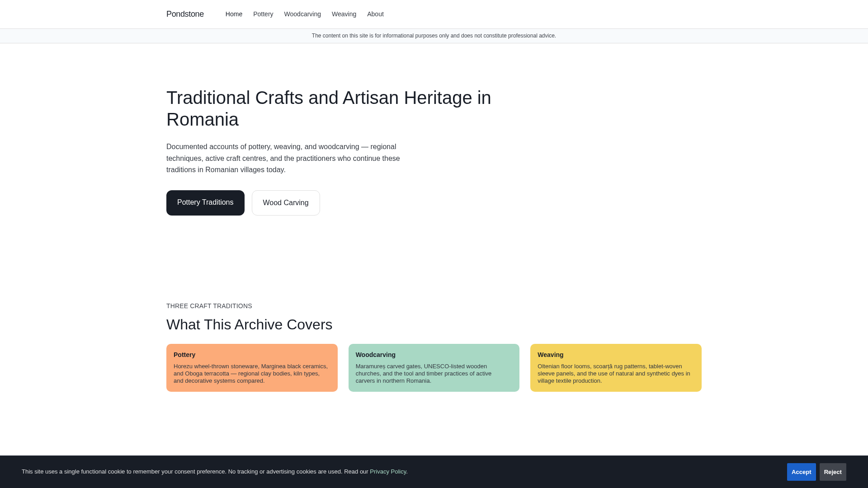The width and height of the screenshot is (868, 488).
Task: Click the Maramureș carved gates description
Action: 424,374
